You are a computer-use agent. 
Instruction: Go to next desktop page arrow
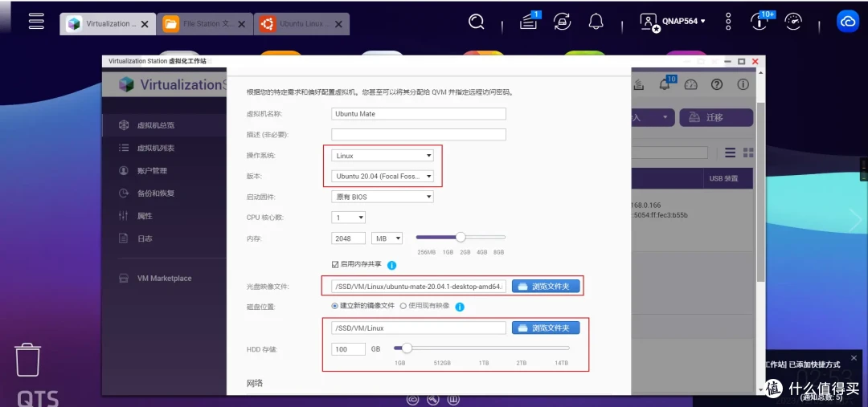(855, 220)
